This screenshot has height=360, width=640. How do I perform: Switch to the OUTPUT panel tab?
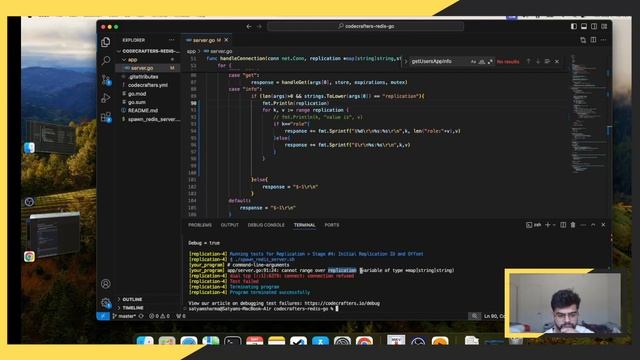tap(230, 225)
